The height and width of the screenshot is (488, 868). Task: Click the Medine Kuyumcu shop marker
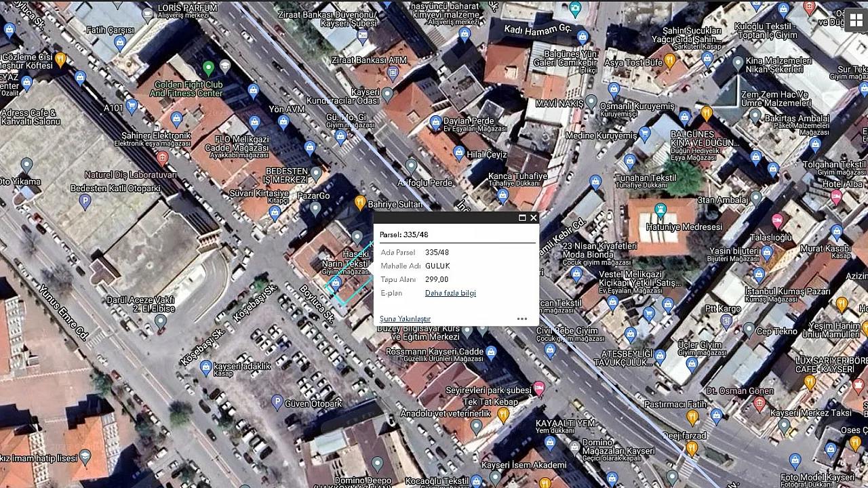tap(645, 134)
